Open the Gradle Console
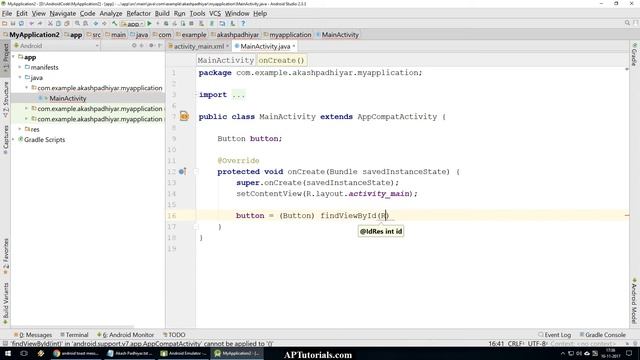The height and width of the screenshot is (360, 640). point(602,335)
